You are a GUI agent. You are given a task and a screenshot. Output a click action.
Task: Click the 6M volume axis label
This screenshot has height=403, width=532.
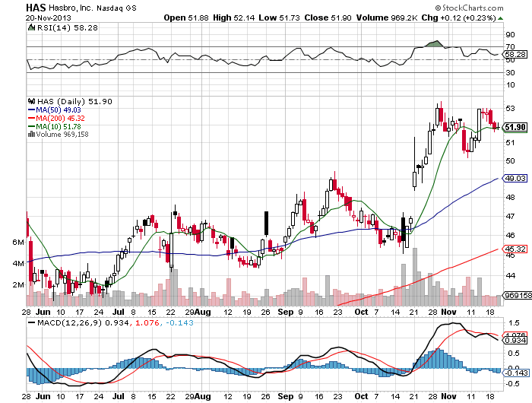click(19, 242)
